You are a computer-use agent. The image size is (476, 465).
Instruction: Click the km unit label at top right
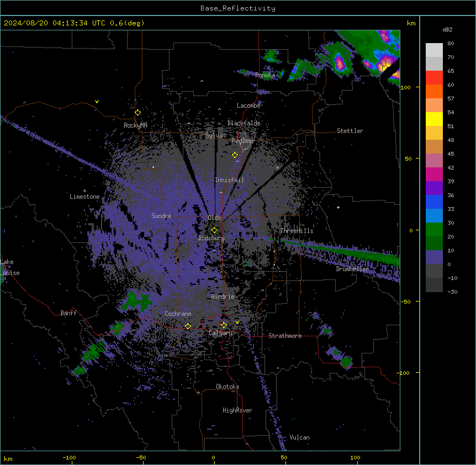[411, 23]
